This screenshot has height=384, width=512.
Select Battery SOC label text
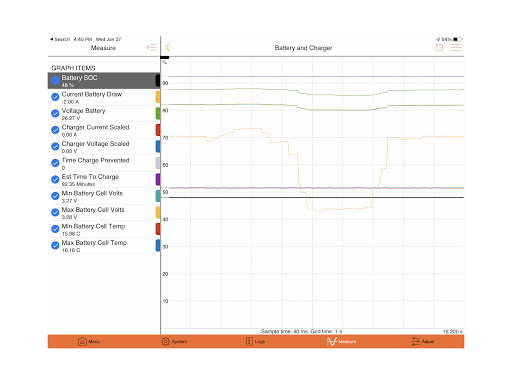click(79, 78)
